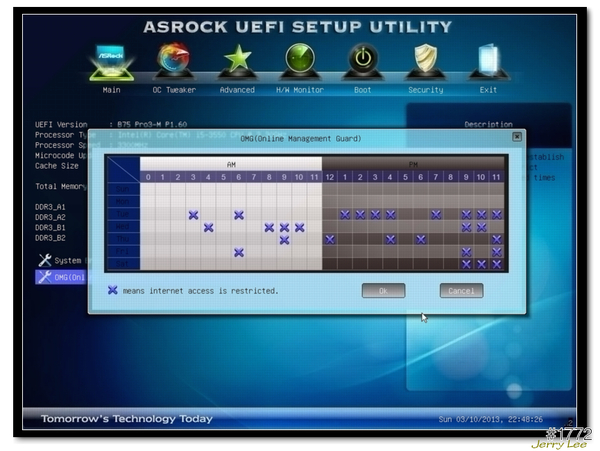This screenshot has width=600, height=451.
Task: Select the Wed row header
Action: [x=123, y=227]
